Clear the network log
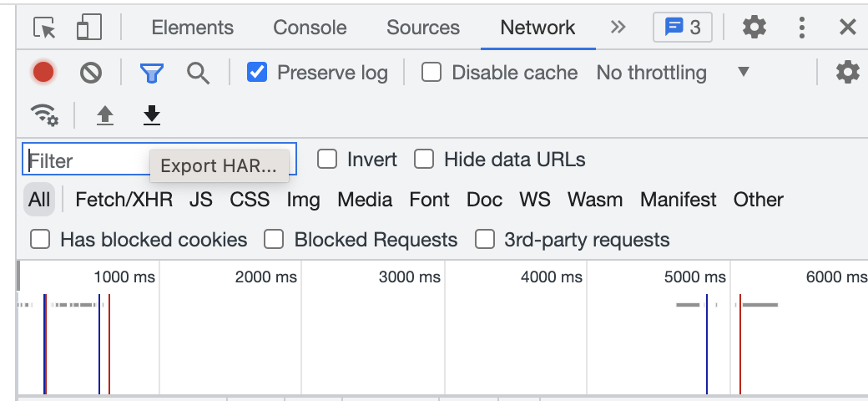 (91, 73)
